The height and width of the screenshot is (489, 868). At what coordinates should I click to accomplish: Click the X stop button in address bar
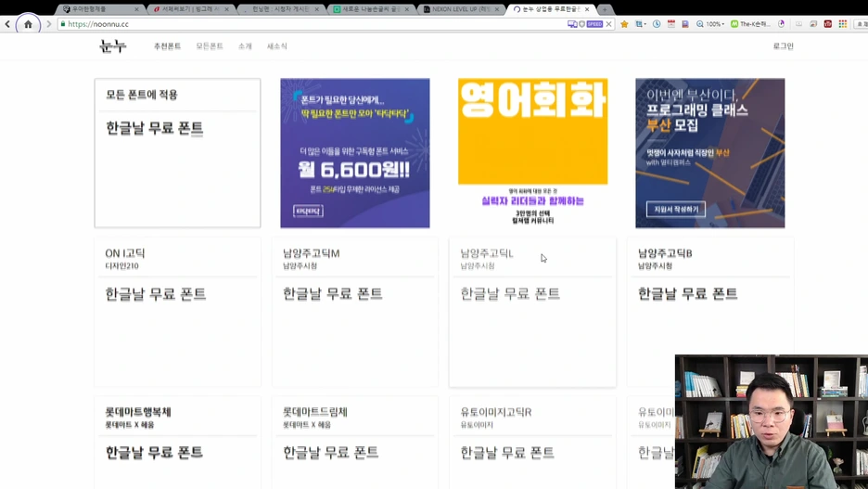point(609,24)
